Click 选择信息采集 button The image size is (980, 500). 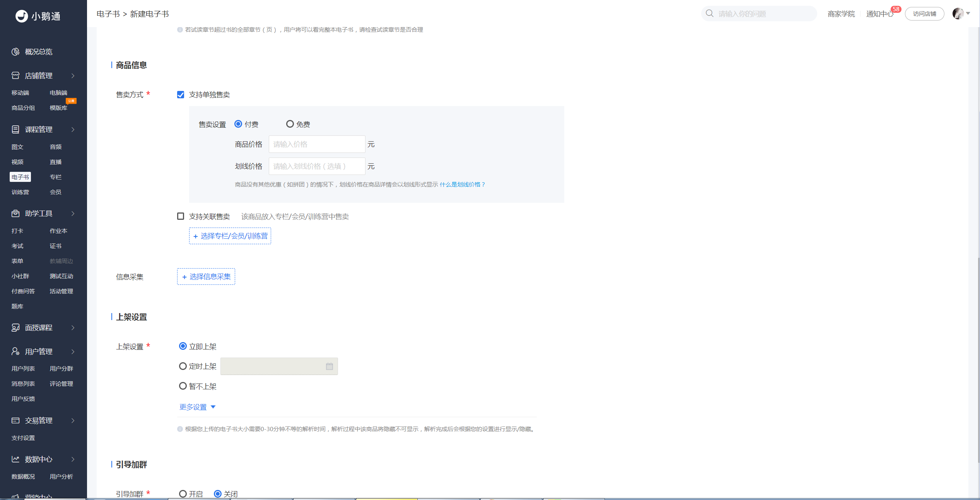tap(206, 277)
